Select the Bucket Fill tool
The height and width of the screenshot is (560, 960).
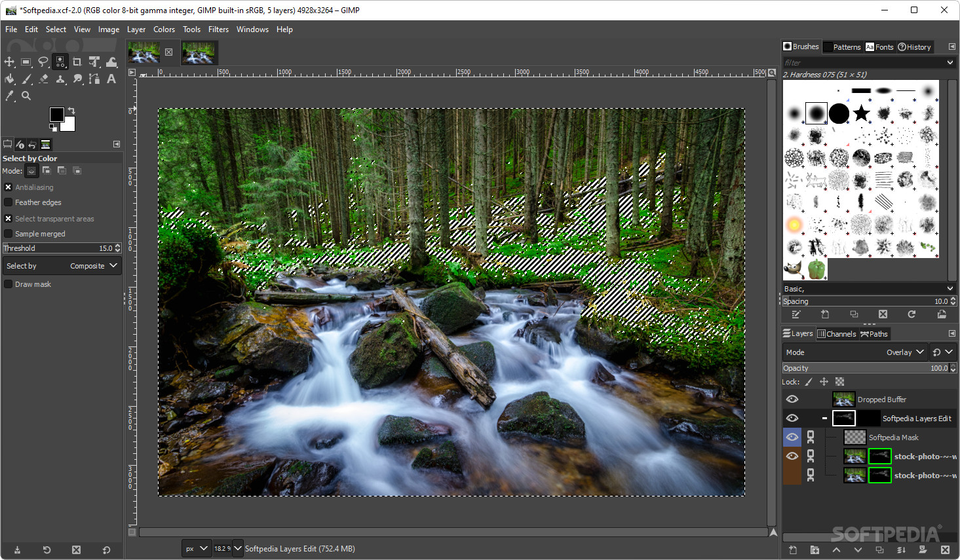pyautogui.click(x=9, y=79)
